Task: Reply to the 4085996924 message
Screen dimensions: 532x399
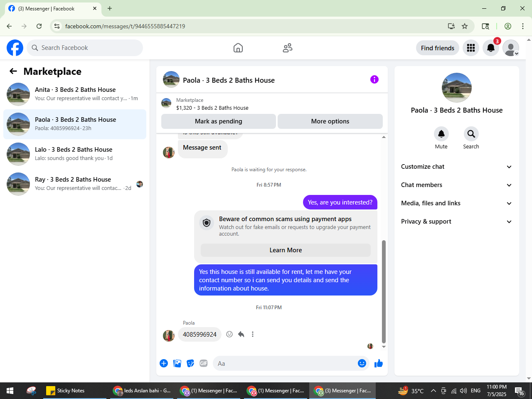Action: click(x=241, y=334)
